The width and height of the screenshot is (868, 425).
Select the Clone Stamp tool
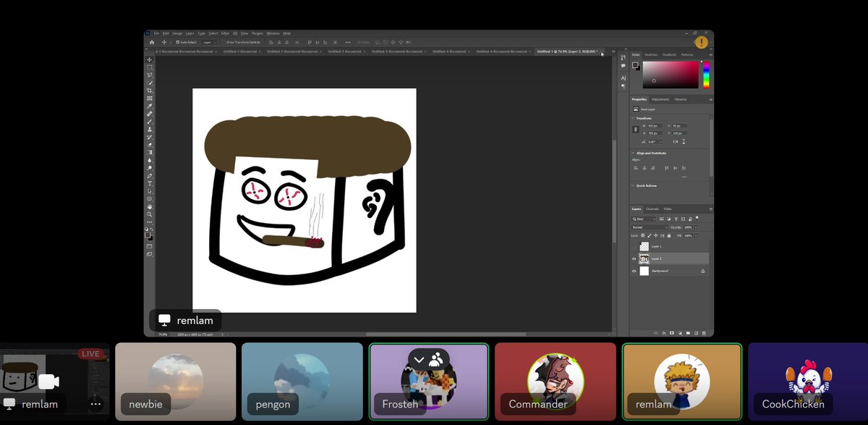[x=150, y=129]
